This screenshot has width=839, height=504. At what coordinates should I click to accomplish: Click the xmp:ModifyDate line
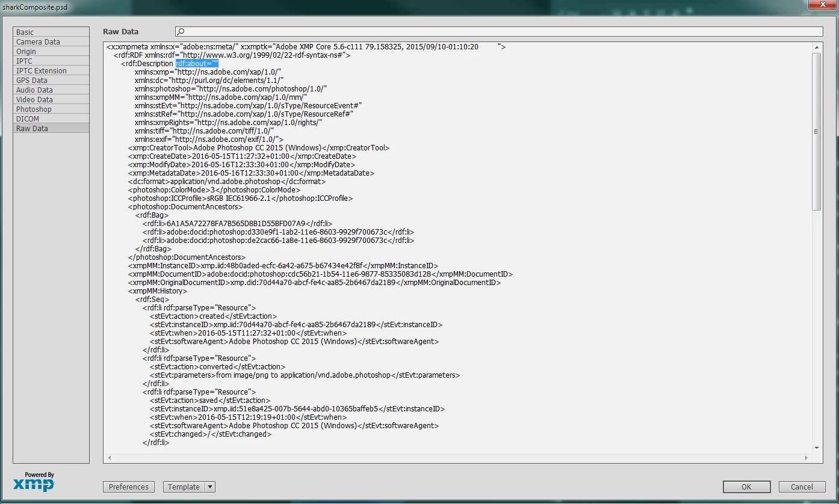[241, 164]
